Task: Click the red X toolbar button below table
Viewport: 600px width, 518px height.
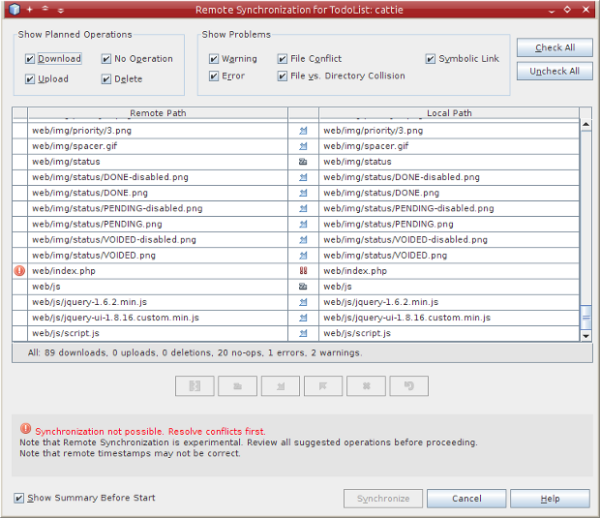Action: [x=367, y=385]
